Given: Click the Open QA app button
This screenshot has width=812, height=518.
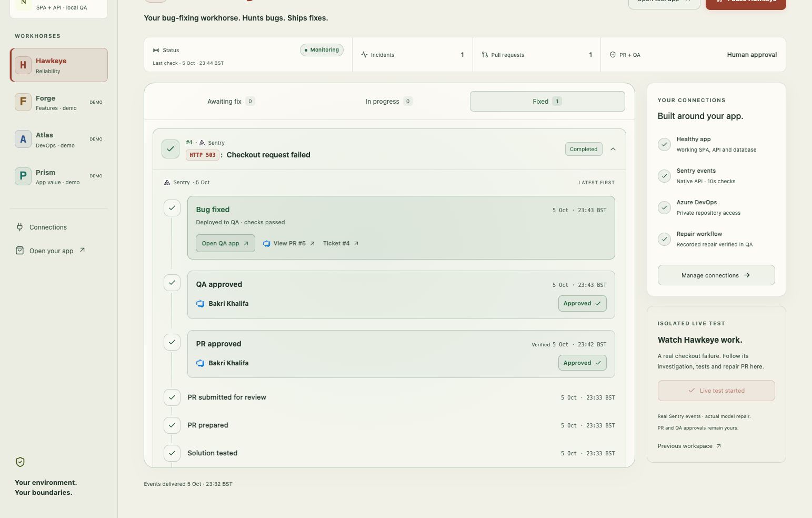Looking at the screenshot, I should 225,243.
